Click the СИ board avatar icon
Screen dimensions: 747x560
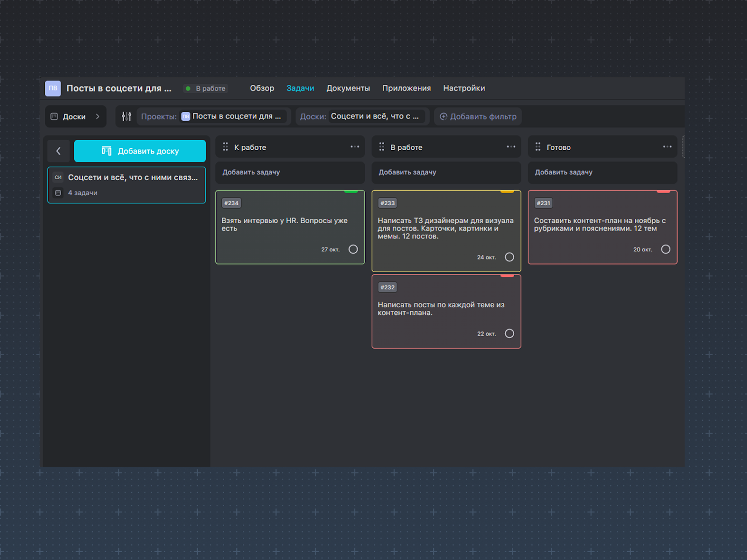click(x=58, y=177)
